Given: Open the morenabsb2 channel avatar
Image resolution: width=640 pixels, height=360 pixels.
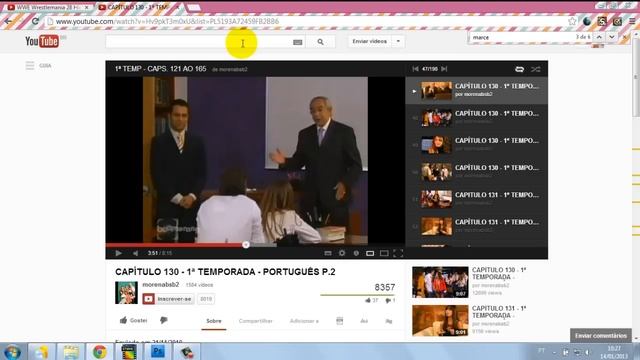Looking at the screenshot, I should (126, 293).
